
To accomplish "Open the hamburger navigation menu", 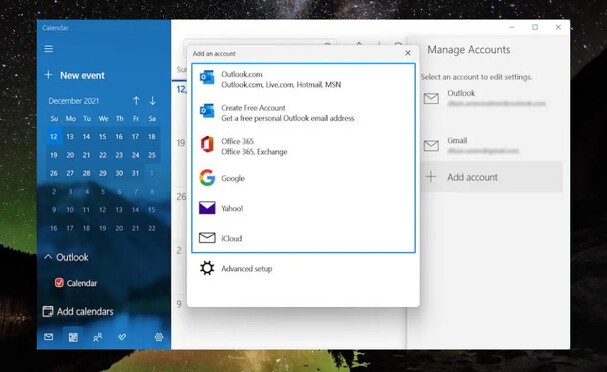I will (x=48, y=49).
